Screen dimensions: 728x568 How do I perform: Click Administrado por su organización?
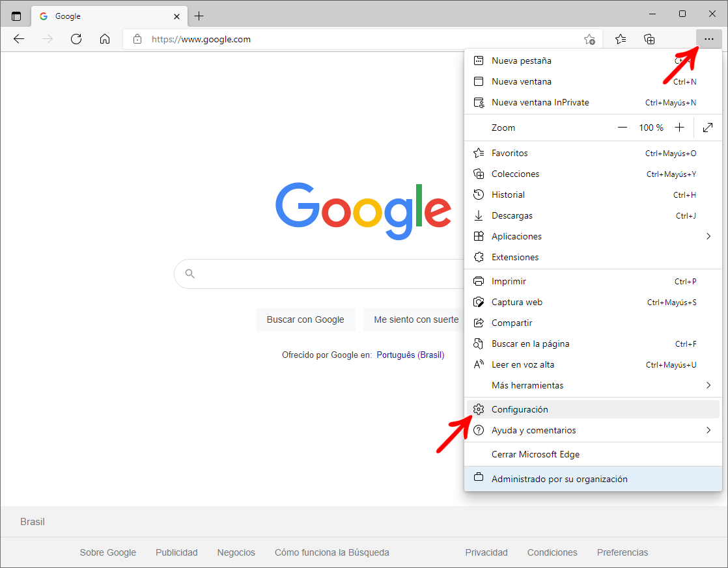tap(593, 479)
